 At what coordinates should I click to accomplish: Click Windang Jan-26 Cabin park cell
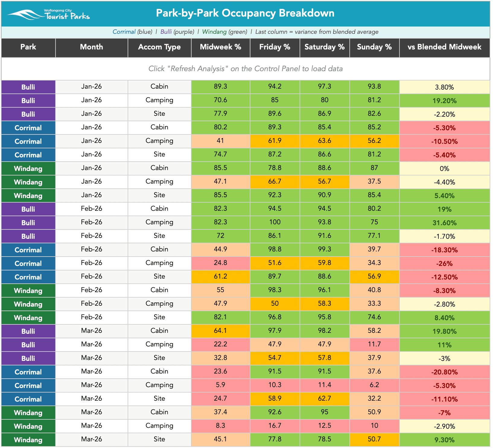[x=28, y=169]
